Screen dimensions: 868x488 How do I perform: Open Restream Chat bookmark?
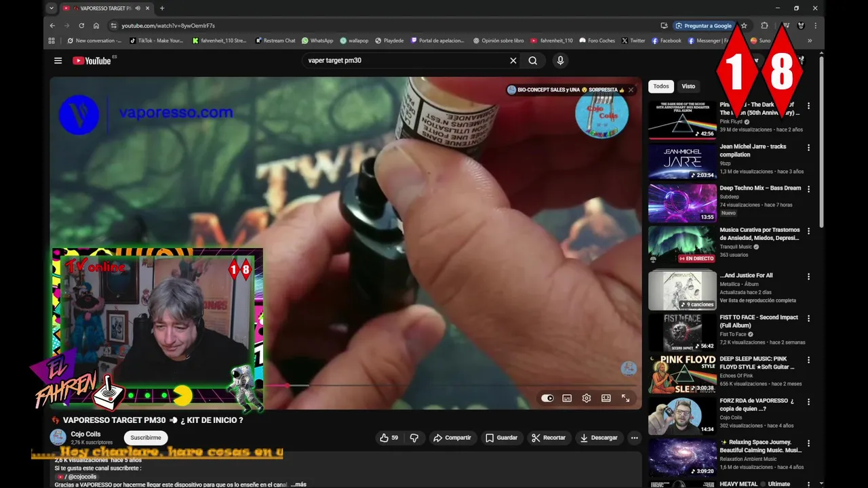pos(275,41)
